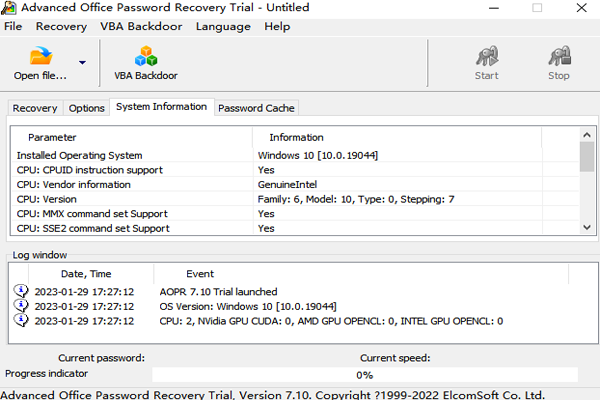Click the Open file folder icon

[41, 56]
